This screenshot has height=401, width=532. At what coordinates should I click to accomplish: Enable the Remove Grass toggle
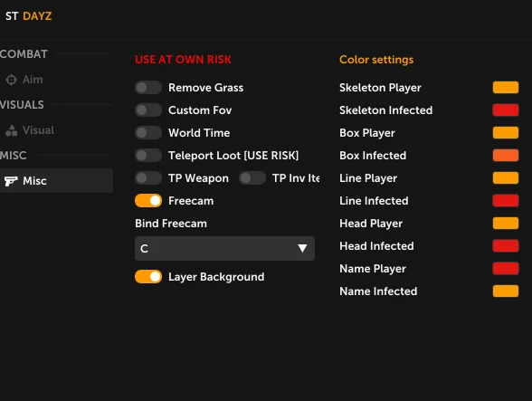pos(148,88)
